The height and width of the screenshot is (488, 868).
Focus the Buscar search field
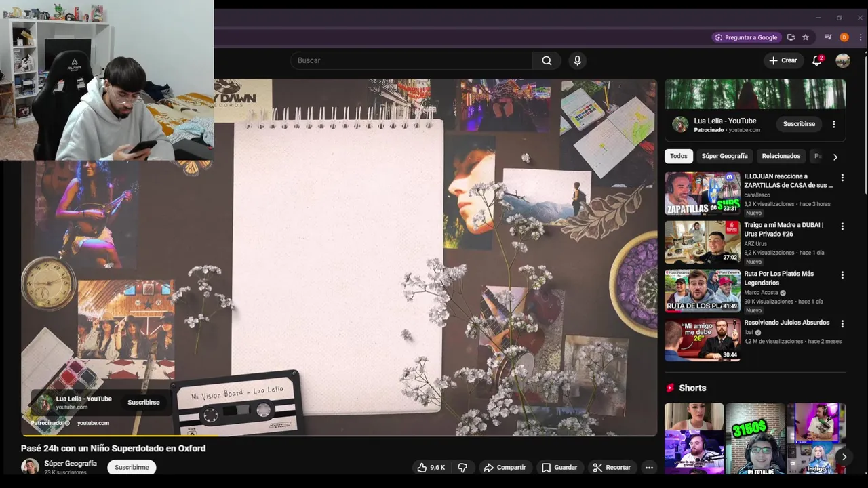click(x=412, y=60)
